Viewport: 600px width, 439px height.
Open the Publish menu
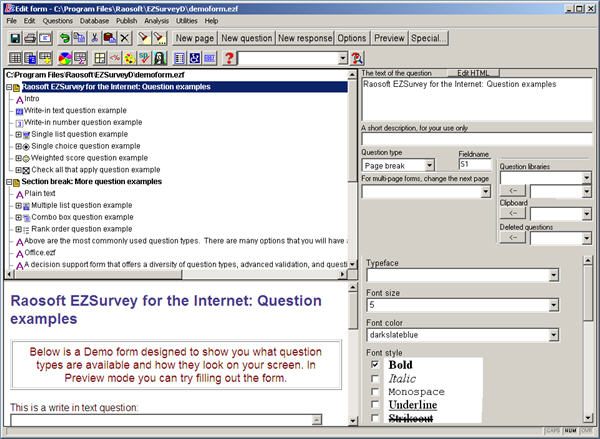[x=127, y=21]
